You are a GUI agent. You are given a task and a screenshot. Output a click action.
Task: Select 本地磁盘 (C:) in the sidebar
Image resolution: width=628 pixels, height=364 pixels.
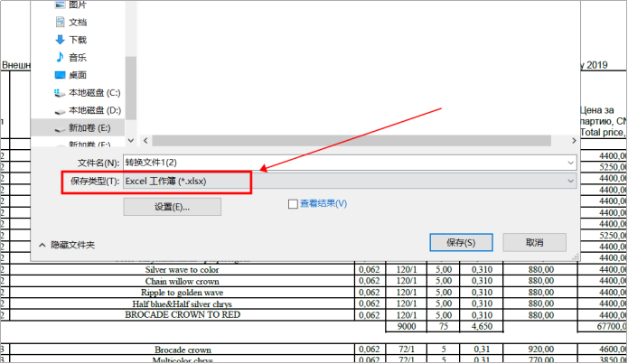(x=94, y=93)
